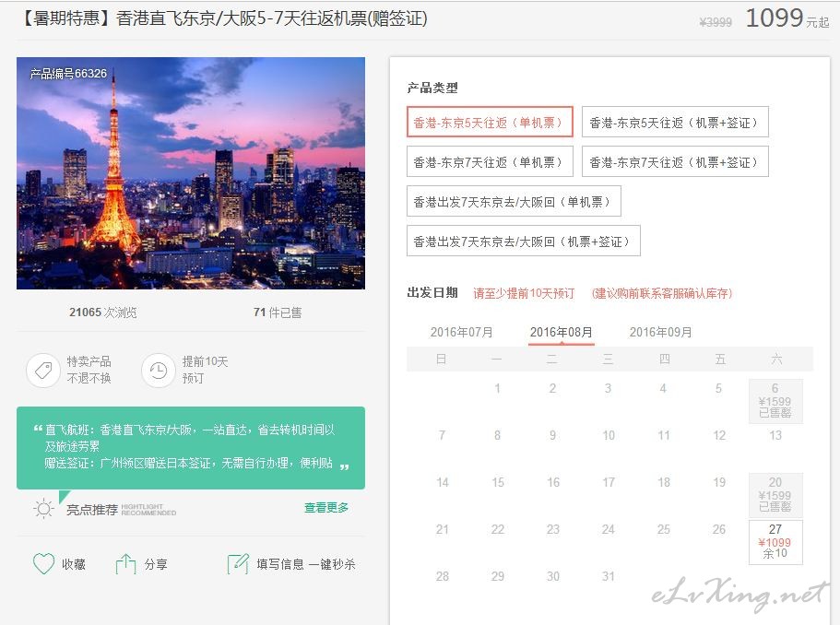Viewport: 840px width, 625px height.
Task: Click the 提前10天 预订 text
Action: (206, 370)
